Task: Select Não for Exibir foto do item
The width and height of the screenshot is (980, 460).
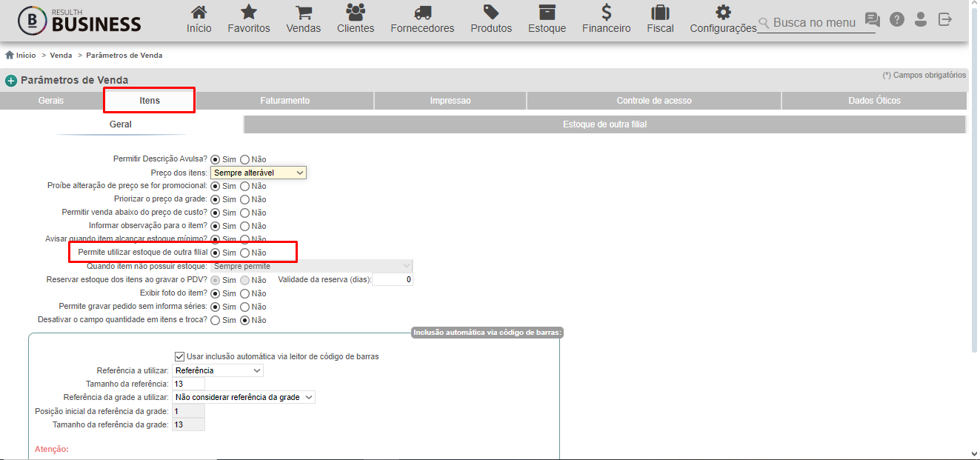Action: click(245, 293)
